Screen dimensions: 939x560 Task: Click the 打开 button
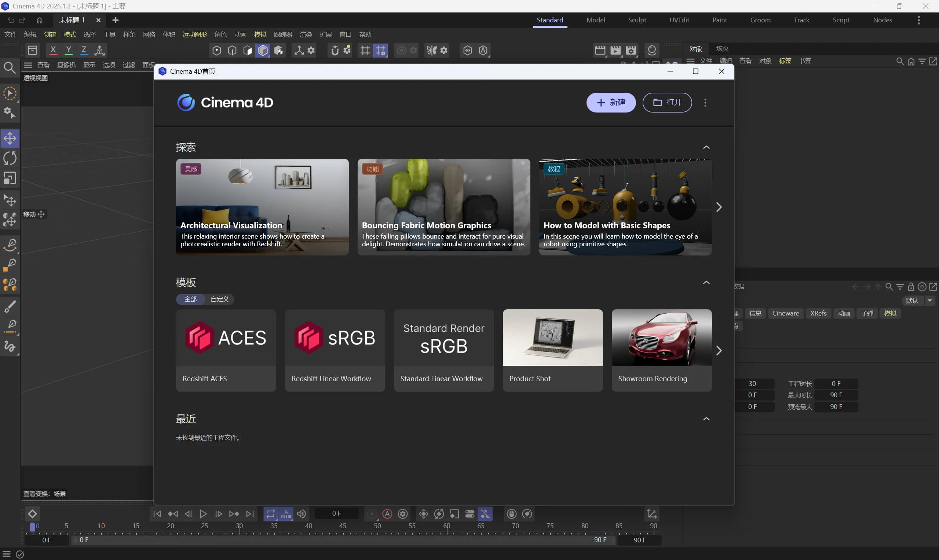tap(667, 102)
